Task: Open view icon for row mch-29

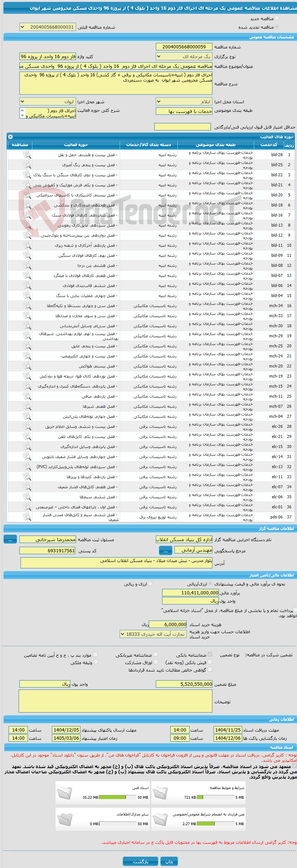Action: [x=27, y=336]
